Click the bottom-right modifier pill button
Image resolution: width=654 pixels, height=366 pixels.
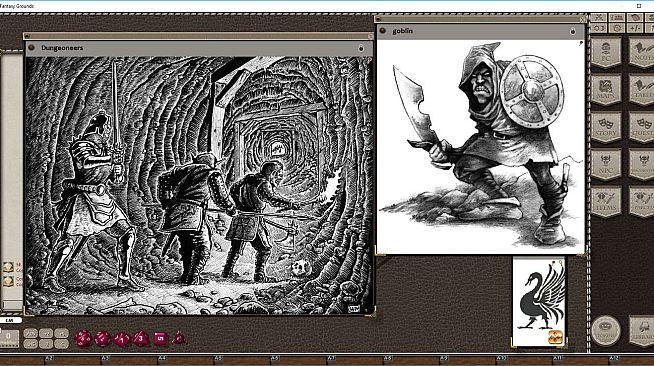pyautogui.click(x=61, y=343)
